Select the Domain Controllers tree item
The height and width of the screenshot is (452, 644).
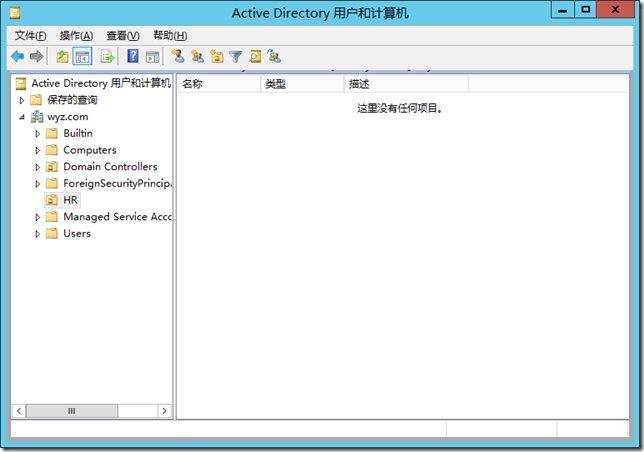[x=110, y=167]
